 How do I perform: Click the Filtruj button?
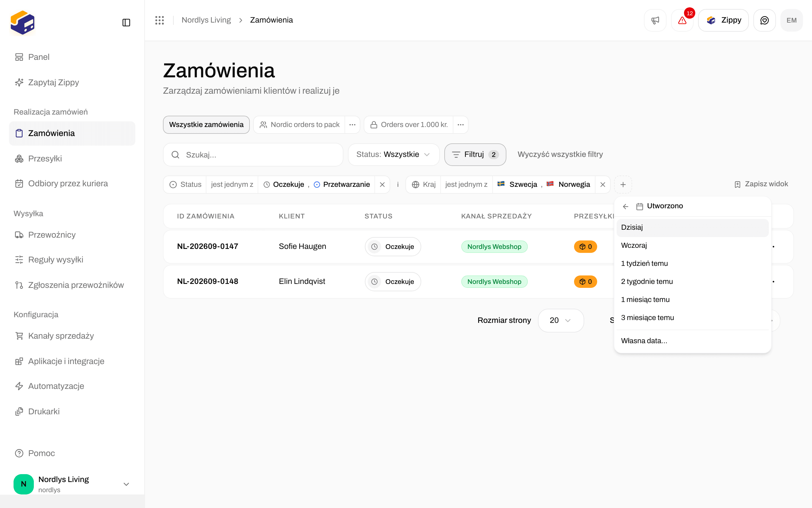(475, 155)
